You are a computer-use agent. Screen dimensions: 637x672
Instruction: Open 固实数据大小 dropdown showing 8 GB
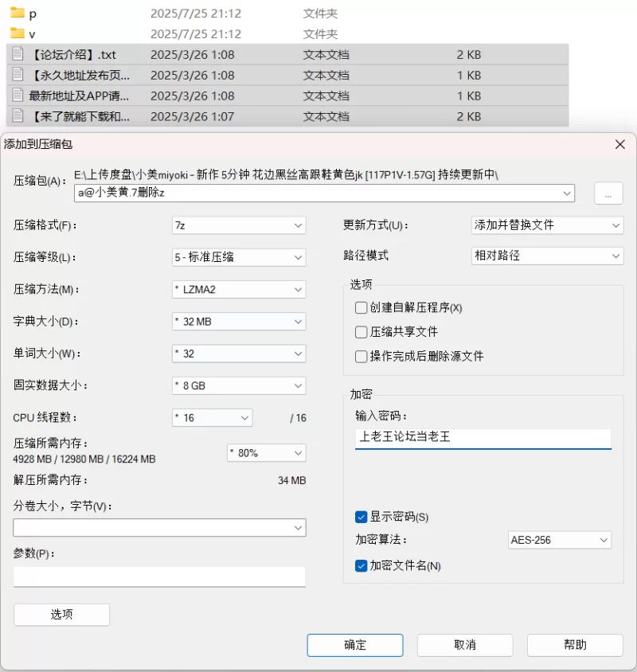(239, 385)
